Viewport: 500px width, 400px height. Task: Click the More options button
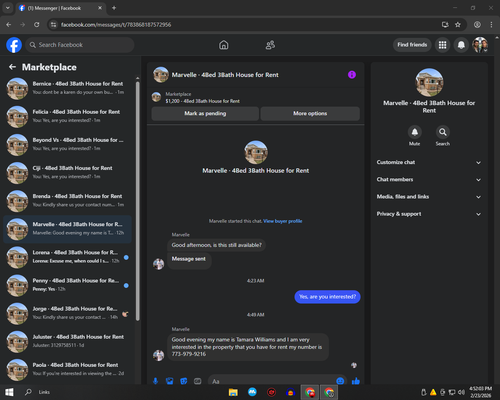click(x=310, y=114)
